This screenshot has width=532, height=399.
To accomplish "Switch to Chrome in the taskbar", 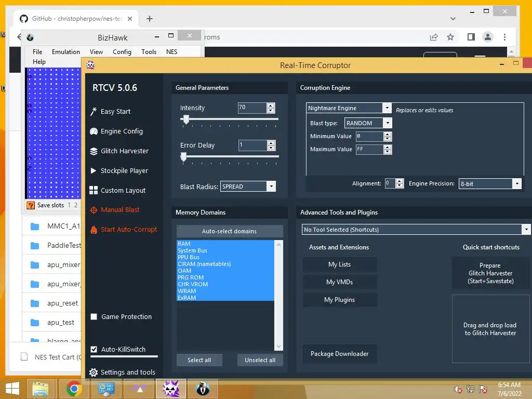I will tap(74, 389).
